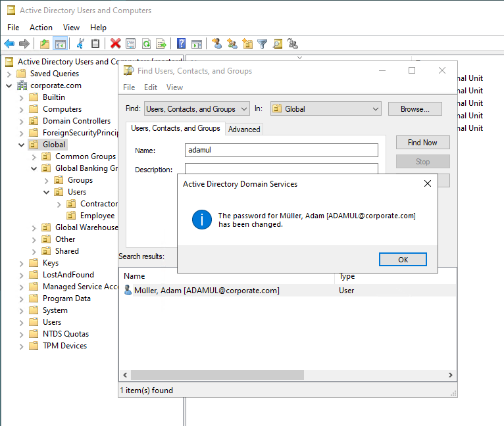
Task: Click the Forward arrow in the toolbar
Action: (24, 43)
